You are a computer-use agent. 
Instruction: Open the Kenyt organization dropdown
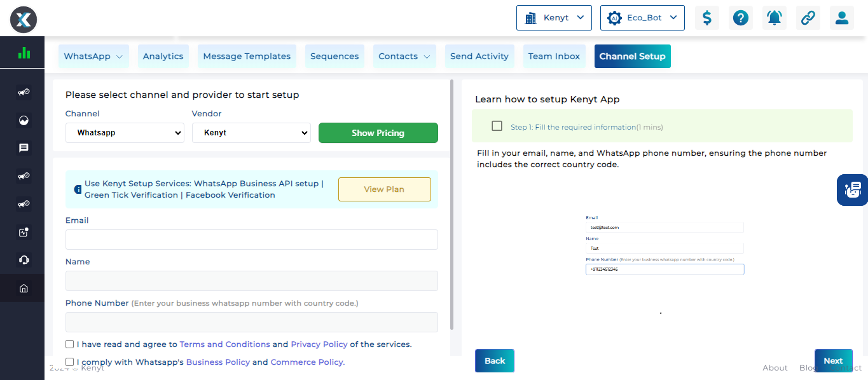click(x=554, y=18)
